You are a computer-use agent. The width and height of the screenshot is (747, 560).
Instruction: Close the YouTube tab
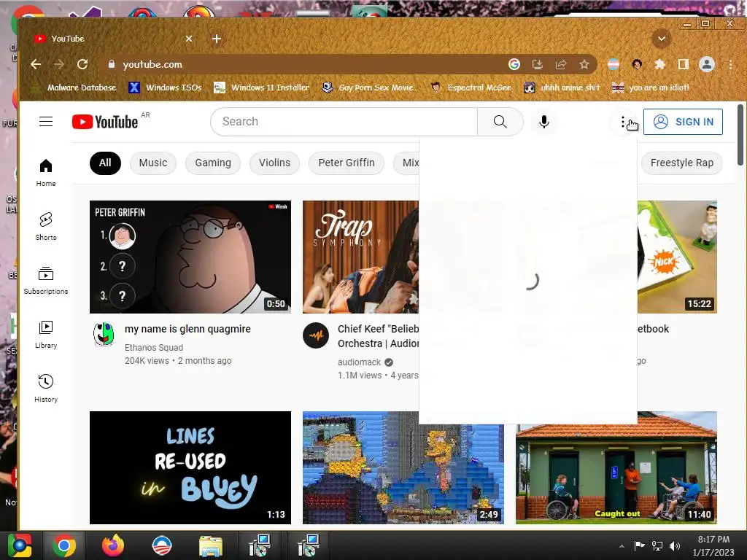189,39
